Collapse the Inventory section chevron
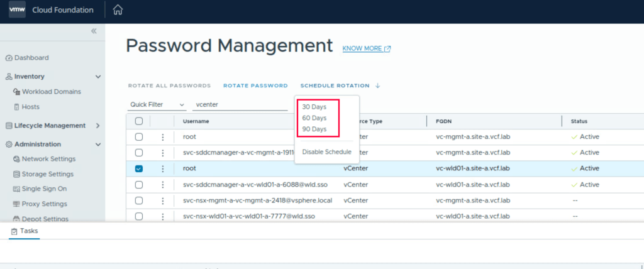 (x=97, y=77)
